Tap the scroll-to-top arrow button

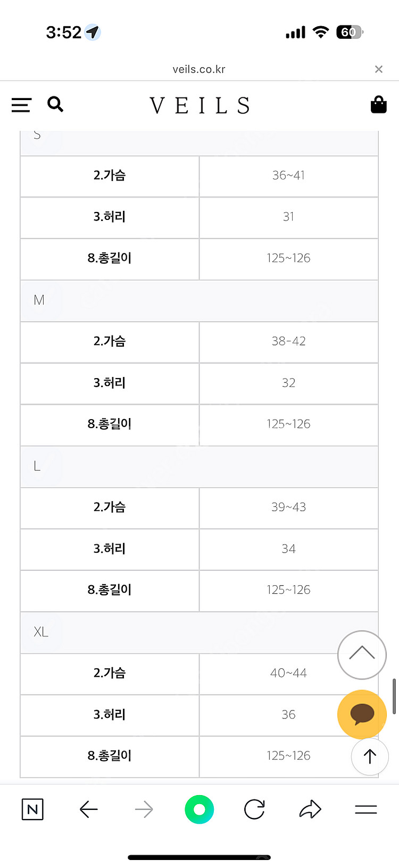(x=370, y=756)
